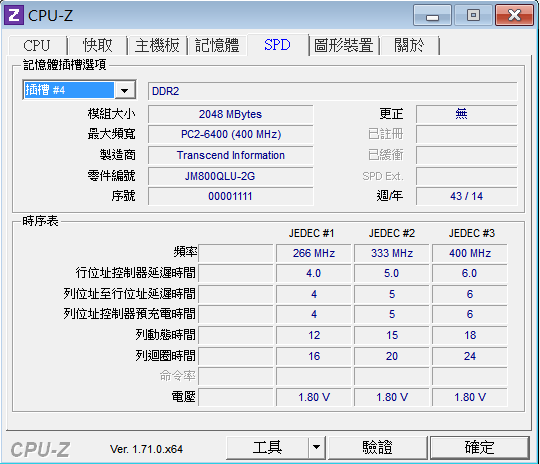This screenshot has width=540, height=464.
Task: Click the 266 MHz frequency cell
Action: tap(313, 254)
